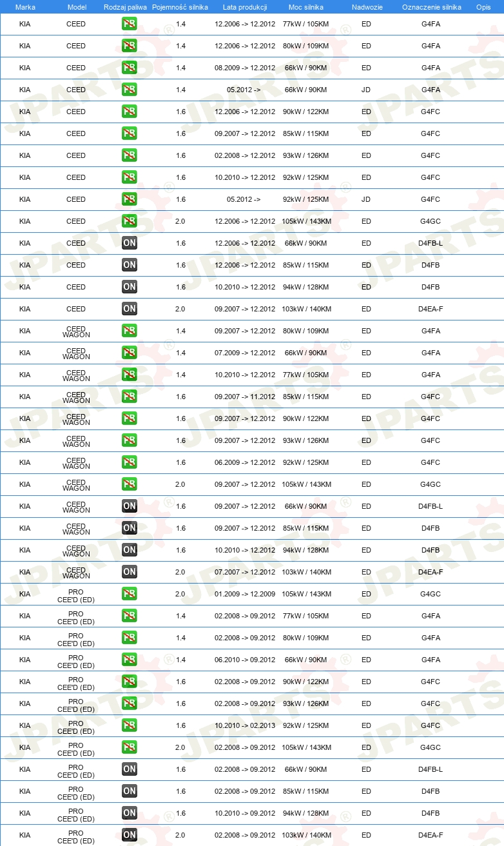Viewport: 504px width, 846px height.
Task: Click petrol icon in CEED WAGON 92kW/125KM row
Action: click(x=129, y=462)
